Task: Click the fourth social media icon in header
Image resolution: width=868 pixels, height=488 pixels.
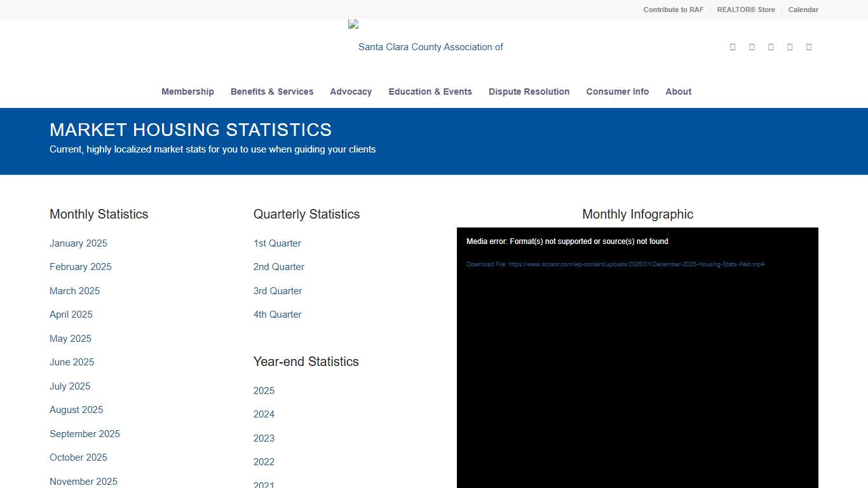Action: 789,46
